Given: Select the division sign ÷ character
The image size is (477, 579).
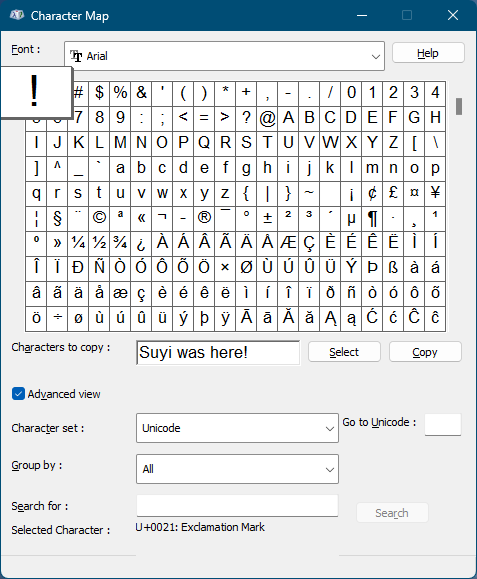Looking at the screenshot, I should click(57, 318).
